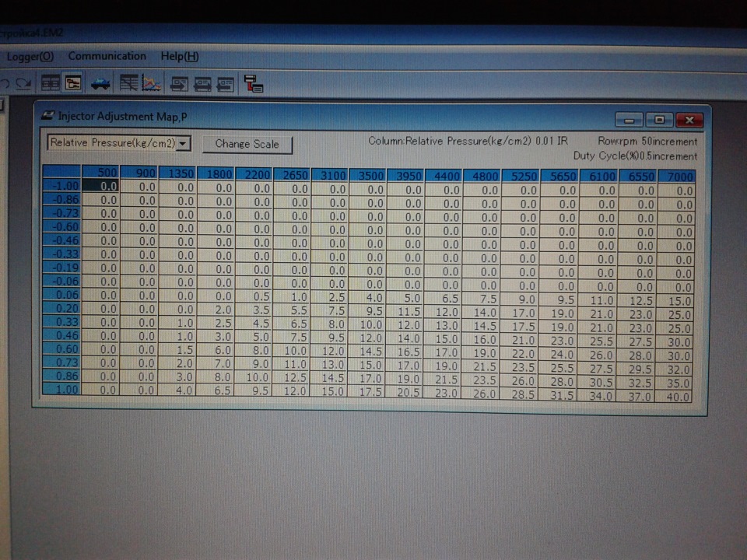Click the 16.5 cell in row 0.60
Screen dimensions: 747x560
405,352
